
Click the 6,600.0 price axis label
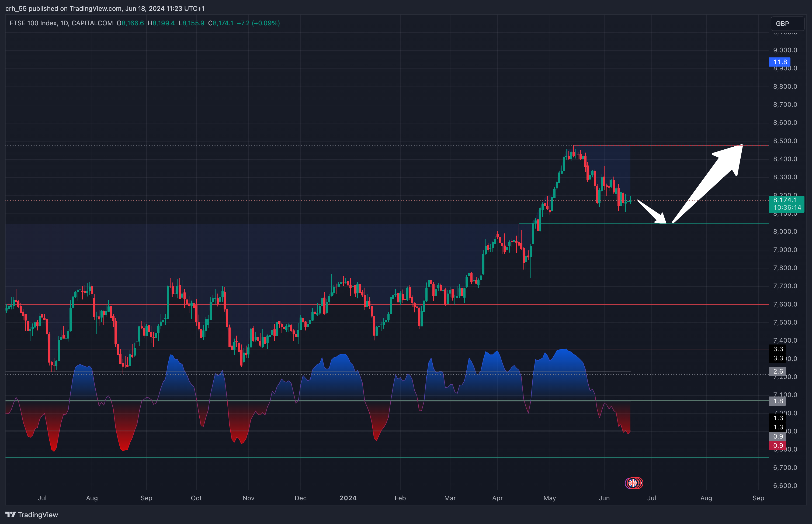(785, 485)
